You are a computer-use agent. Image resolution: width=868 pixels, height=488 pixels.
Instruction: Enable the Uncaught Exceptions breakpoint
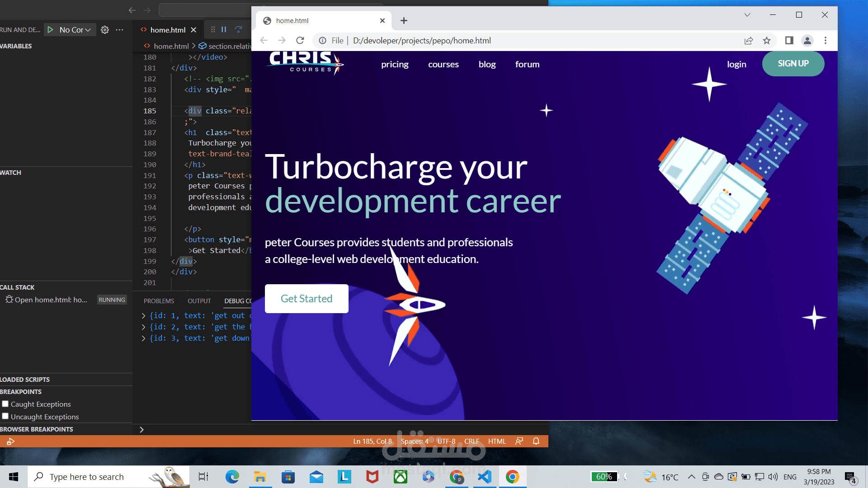(5, 416)
